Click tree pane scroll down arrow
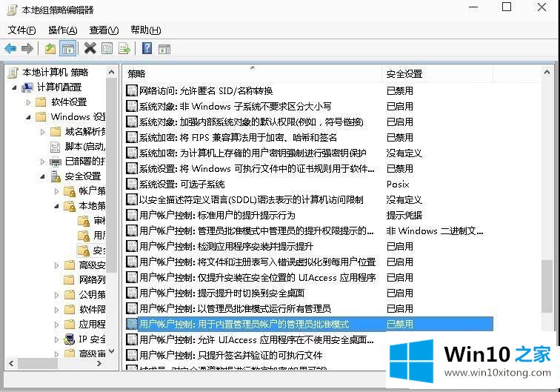The height and width of the screenshot is (392, 560). (x=111, y=351)
